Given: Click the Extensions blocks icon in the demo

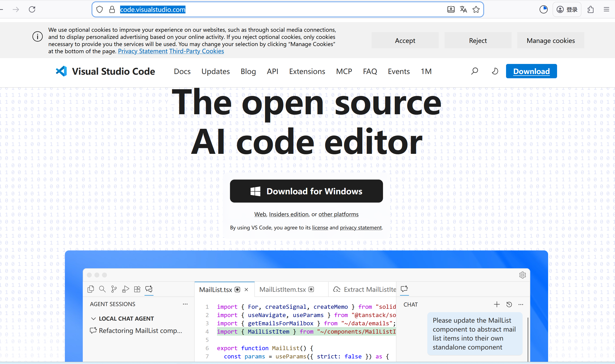Looking at the screenshot, I should click(x=137, y=289).
